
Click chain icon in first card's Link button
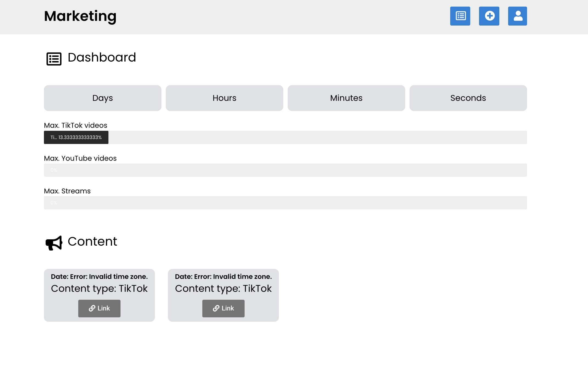click(x=92, y=309)
